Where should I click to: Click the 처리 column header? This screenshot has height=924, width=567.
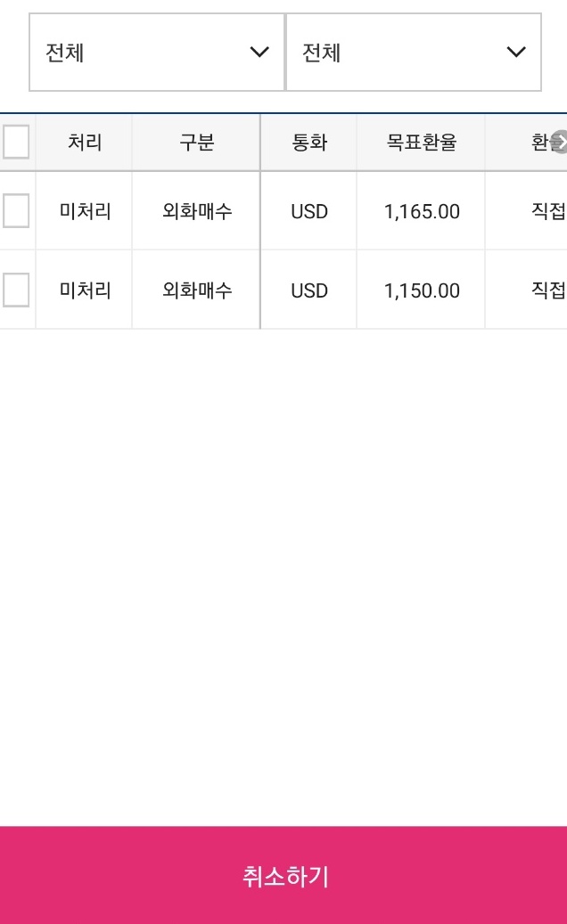click(x=85, y=142)
